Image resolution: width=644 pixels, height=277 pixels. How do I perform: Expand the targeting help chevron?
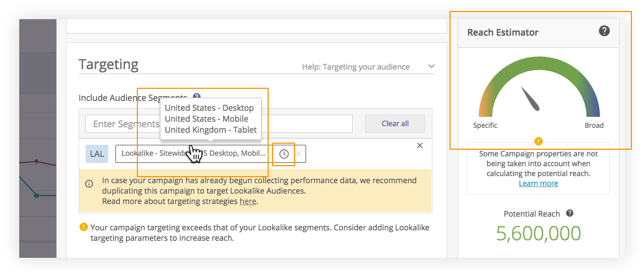431,67
